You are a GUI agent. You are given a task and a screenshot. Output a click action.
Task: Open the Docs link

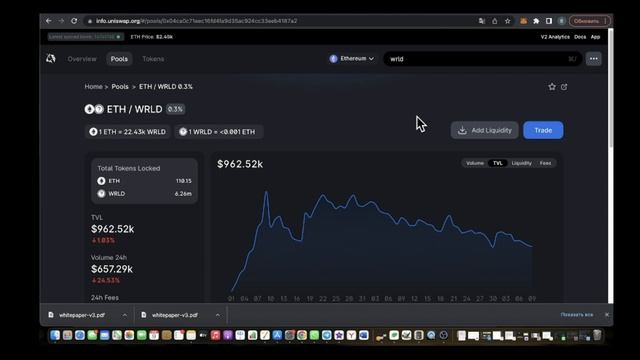point(580,37)
